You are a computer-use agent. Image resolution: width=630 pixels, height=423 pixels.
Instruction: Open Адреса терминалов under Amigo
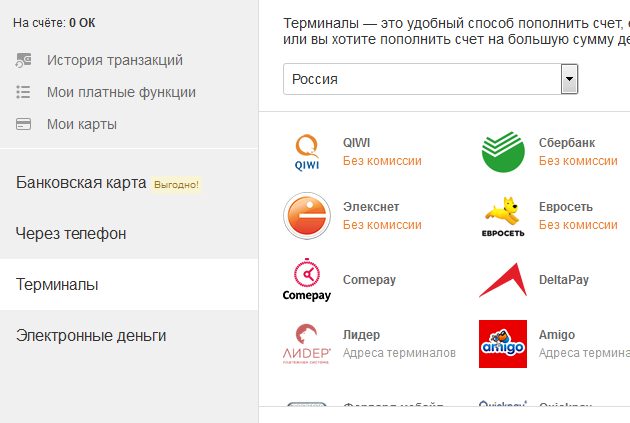[x=584, y=353]
